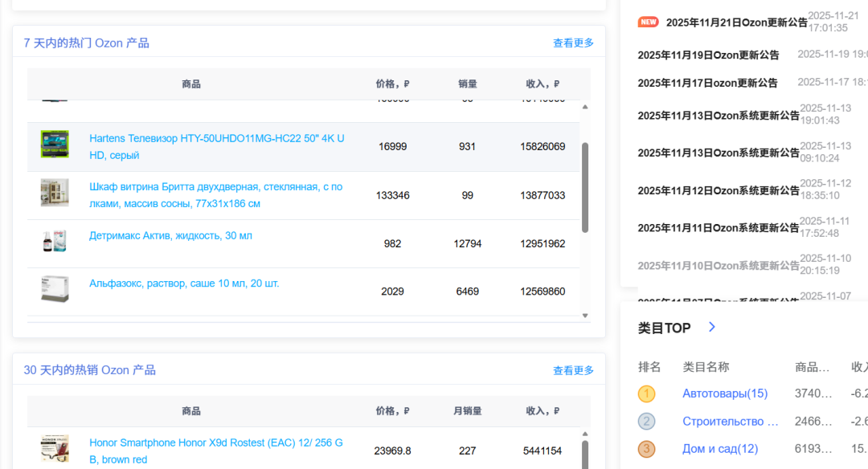Click 查看更多 for 30-day best sellers
The height and width of the screenshot is (469, 868).
(x=573, y=370)
